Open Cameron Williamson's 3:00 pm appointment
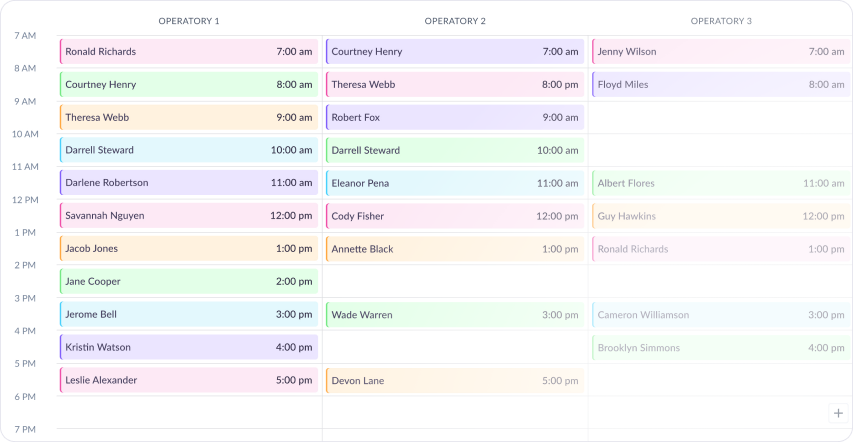The height and width of the screenshot is (442, 853). click(720, 315)
